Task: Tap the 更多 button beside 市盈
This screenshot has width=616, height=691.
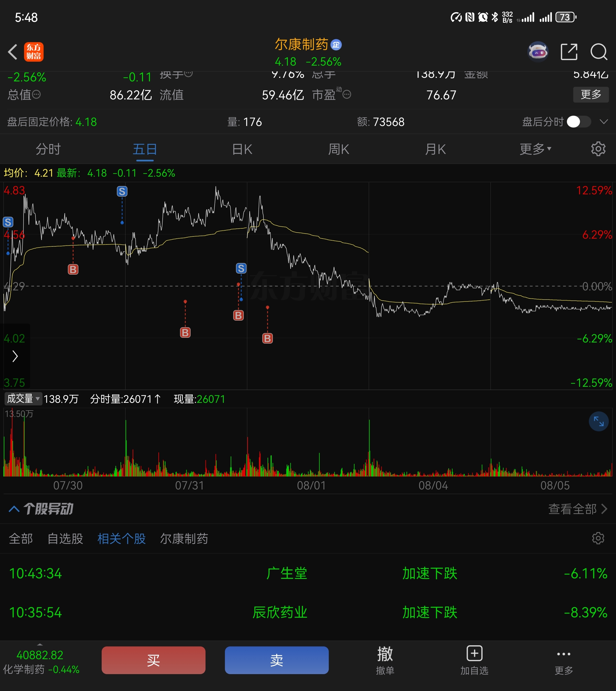Action: (x=591, y=94)
